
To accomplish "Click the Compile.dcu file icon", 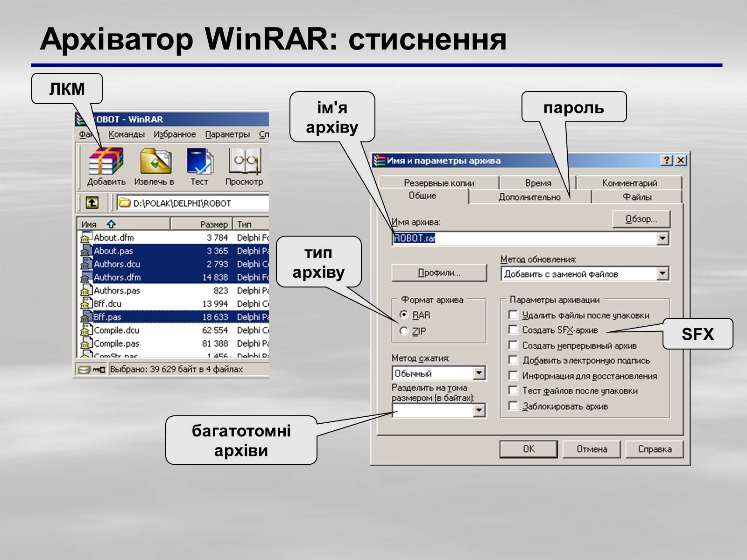I will [86, 330].
